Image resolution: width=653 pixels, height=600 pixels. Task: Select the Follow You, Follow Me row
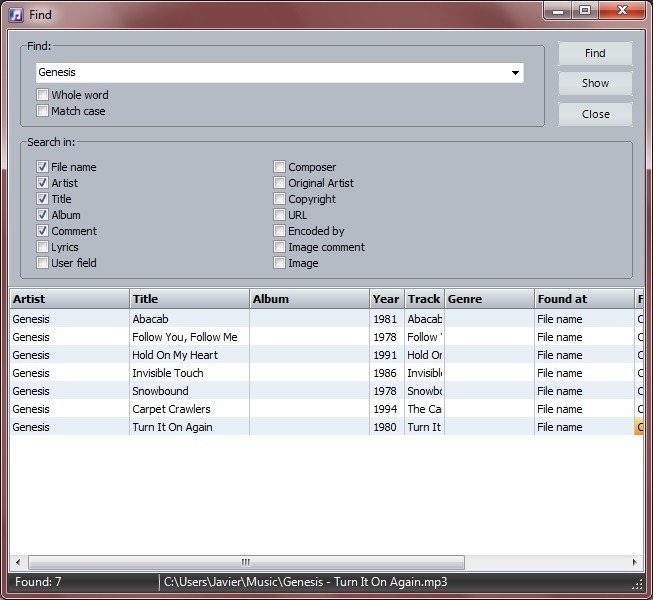click(x=326, y=337)
